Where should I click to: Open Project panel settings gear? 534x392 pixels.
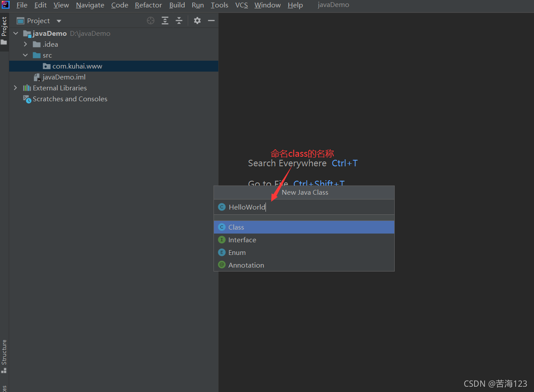(197, 21)
